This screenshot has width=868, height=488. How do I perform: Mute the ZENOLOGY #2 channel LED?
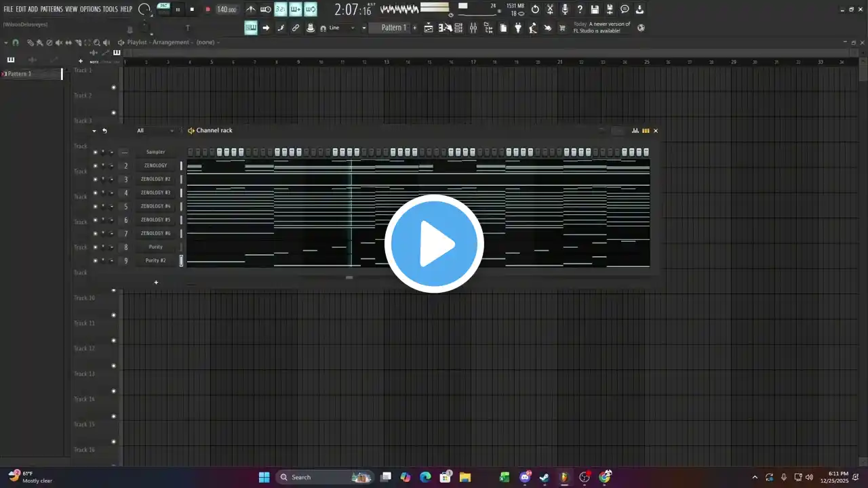click(95, 179)
